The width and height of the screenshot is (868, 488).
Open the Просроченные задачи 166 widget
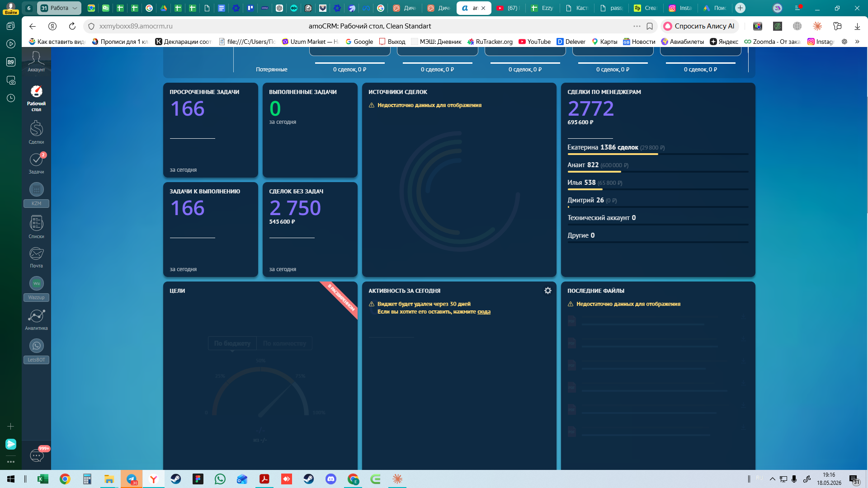click(x=210, y=130)
